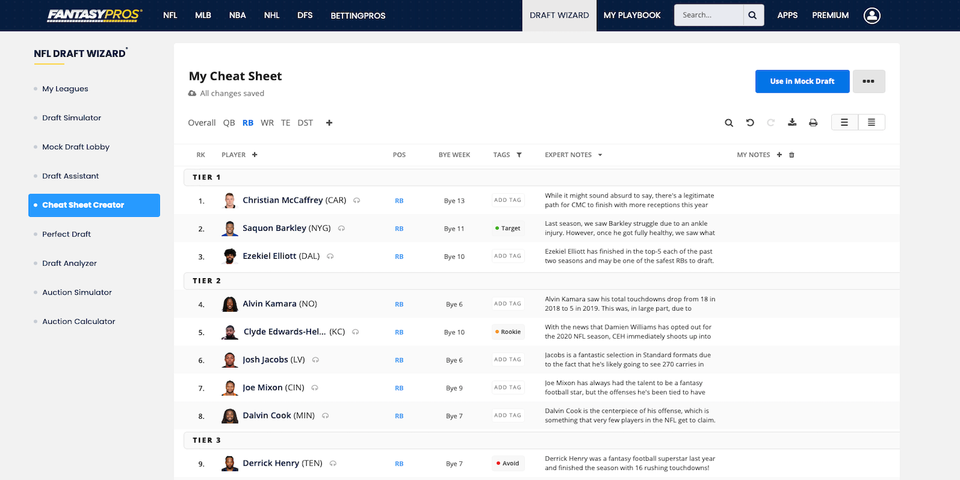The image size is (960, 480).
Task: Open the EXPERT NOTES dropdown arrow
Action: pos(600,155)
